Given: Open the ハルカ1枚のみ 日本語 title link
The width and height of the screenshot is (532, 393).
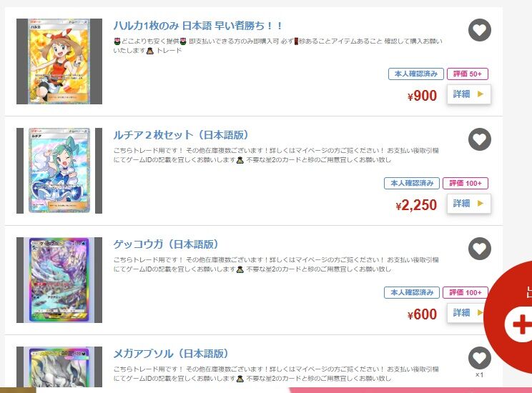Looking at the screenshot, I should (x=197, y=26).
